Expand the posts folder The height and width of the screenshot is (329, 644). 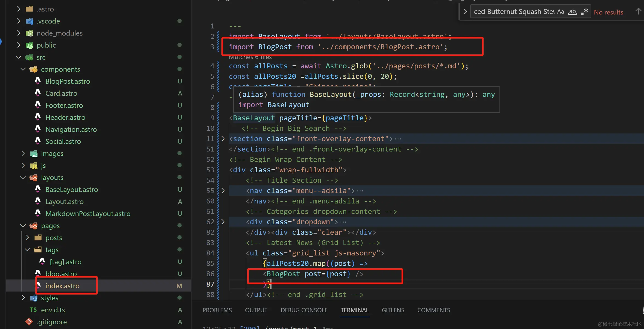pyautogui.click(x=28, y=238)
